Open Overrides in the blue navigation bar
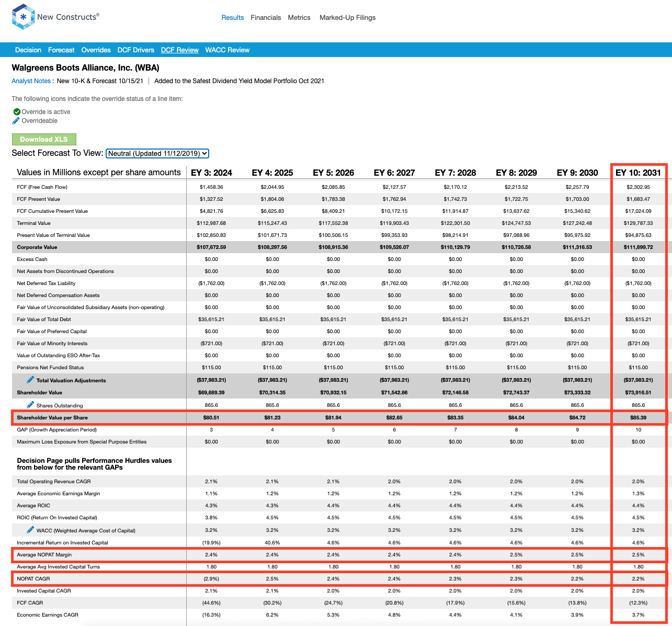Screen dimensions: 672x626 96,50
